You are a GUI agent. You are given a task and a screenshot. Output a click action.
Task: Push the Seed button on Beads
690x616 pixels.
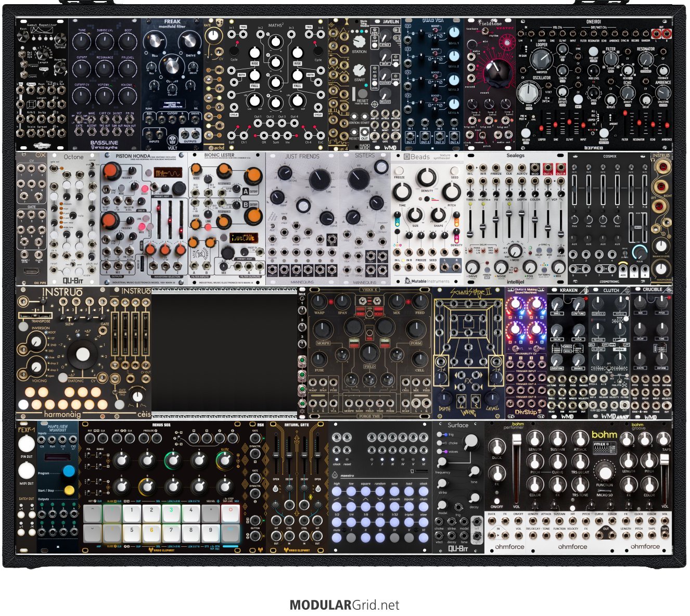tap(454, 171)
